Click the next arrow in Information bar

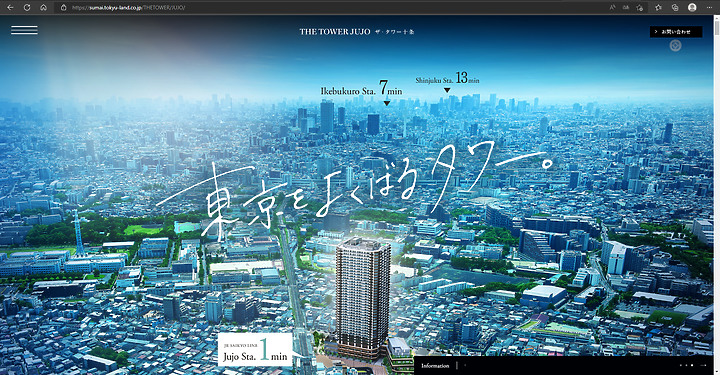703,365
